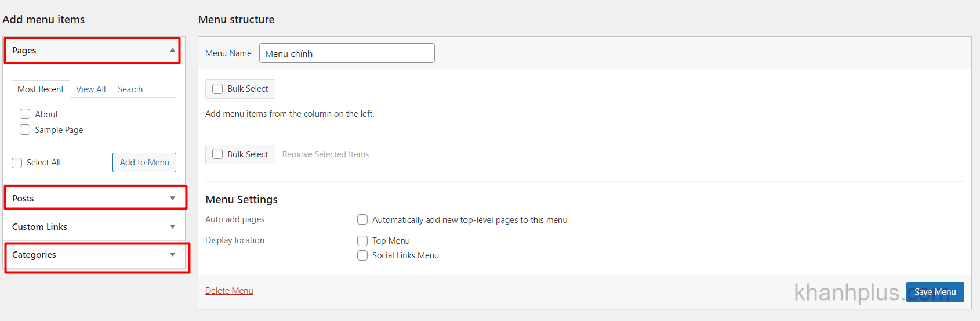The height and width of the screenshot is (321, 980).
Task: Tick the Top Menu display location
Action: click(362, 240)
